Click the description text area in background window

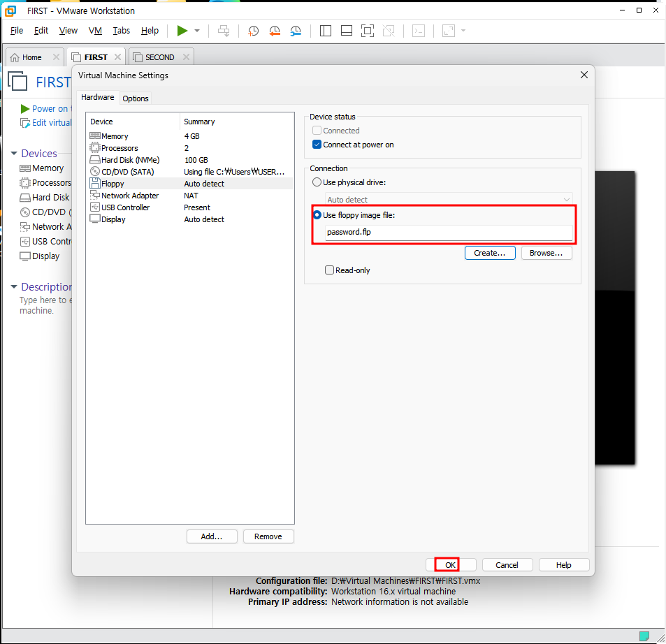(x=45, y=305)
